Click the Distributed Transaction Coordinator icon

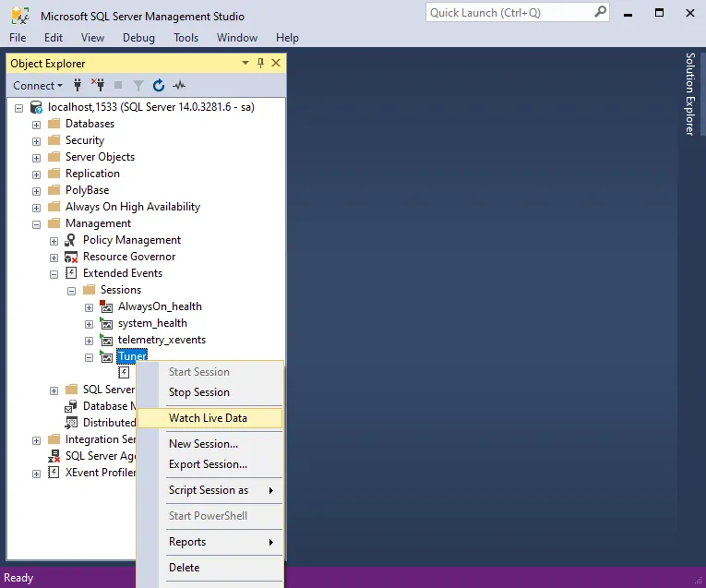coord(71,423)
